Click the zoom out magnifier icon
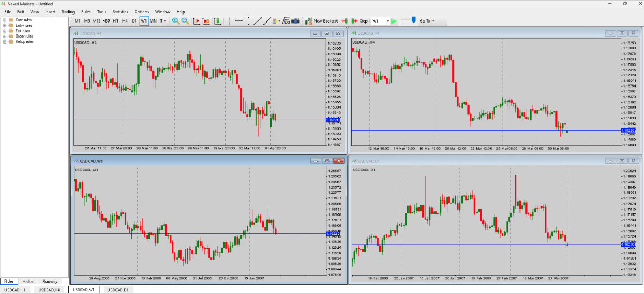The width and height of the screenshot is (644, 294). point(185,21)
